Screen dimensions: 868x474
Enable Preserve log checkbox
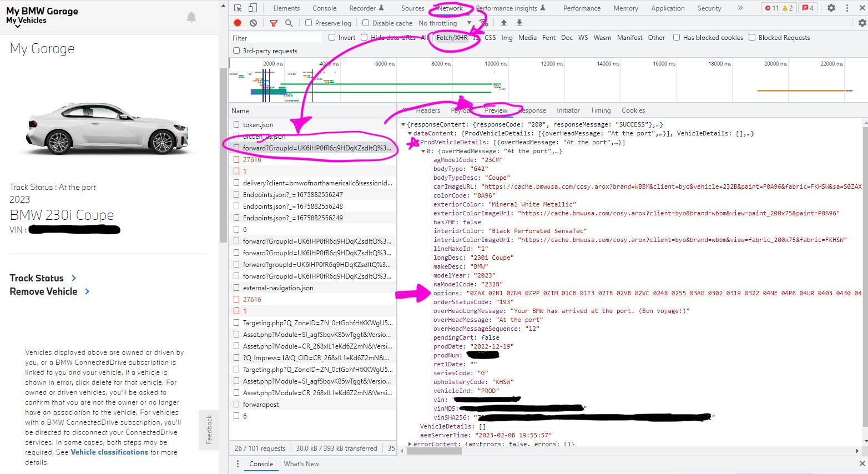click(309, 23)
